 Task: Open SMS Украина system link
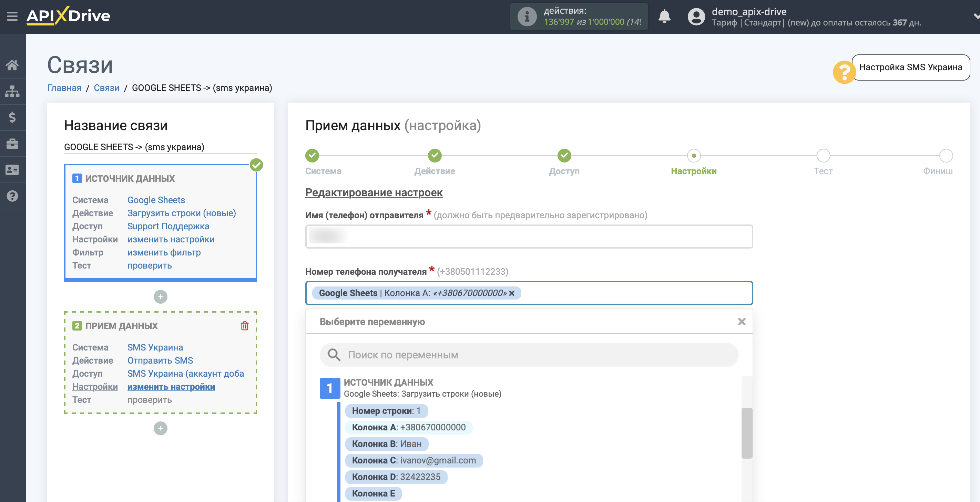(155, 347)
